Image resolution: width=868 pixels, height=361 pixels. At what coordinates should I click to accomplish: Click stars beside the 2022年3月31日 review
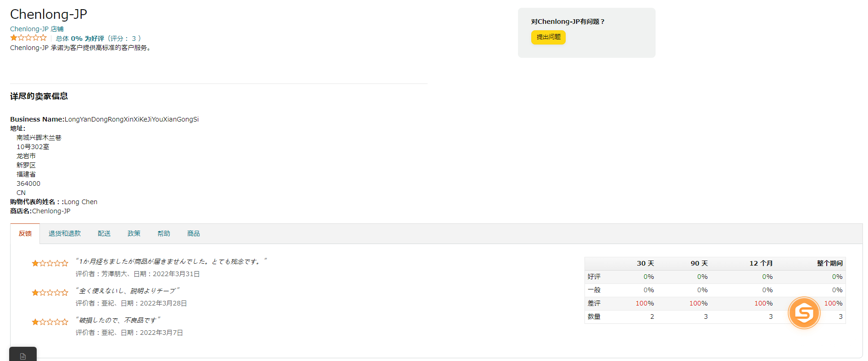pos(50,263)
